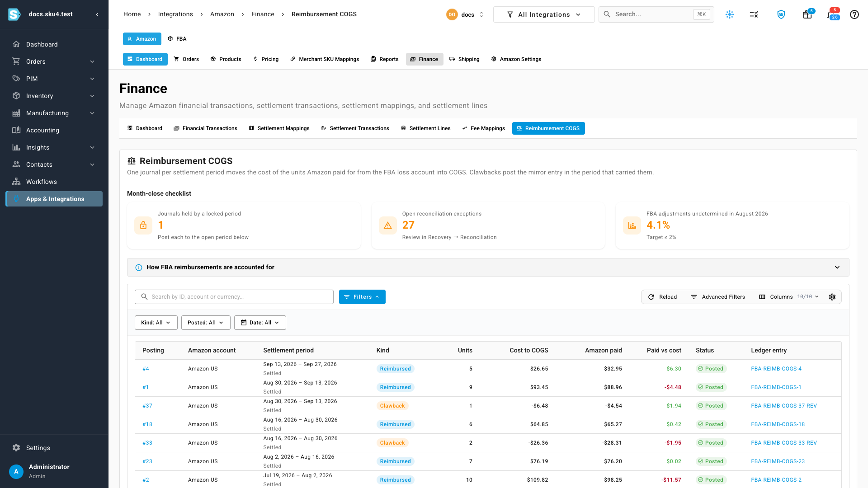The height and width of the screenshot is (488, 868).
Task: Focus the global Search box
Action: point(656,14)
